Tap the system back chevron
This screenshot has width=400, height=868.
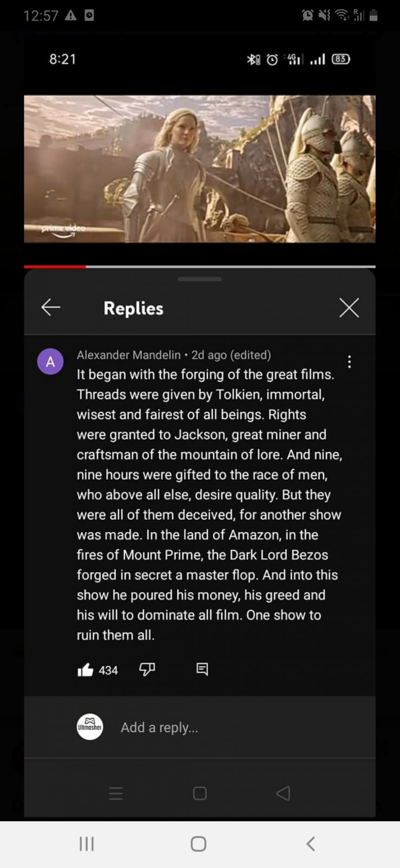(311, 844)
